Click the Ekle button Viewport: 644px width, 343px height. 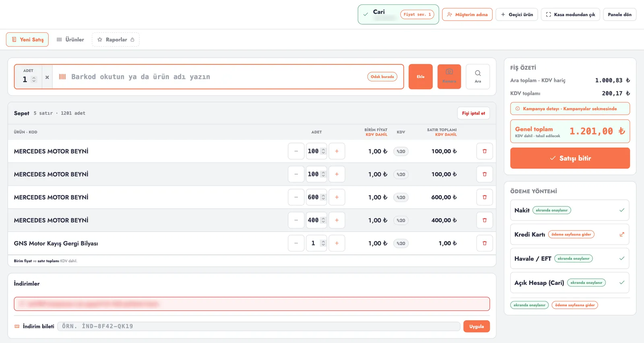pos(421,77)
